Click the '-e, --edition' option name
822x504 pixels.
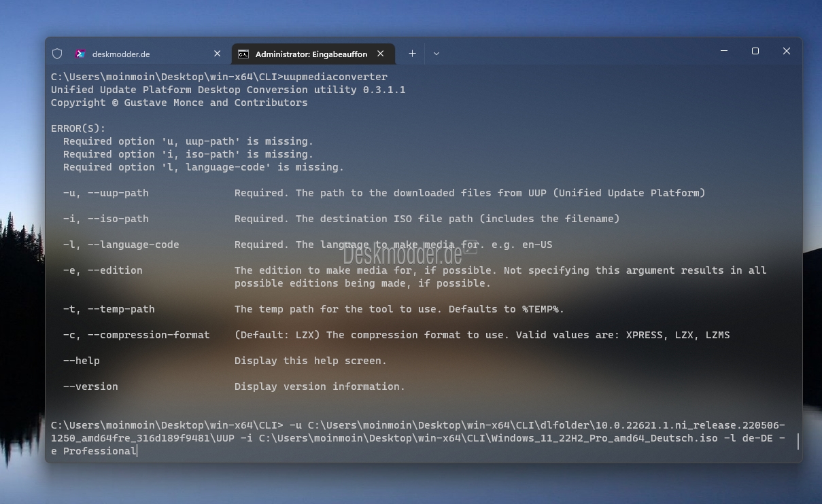(103, 270)
